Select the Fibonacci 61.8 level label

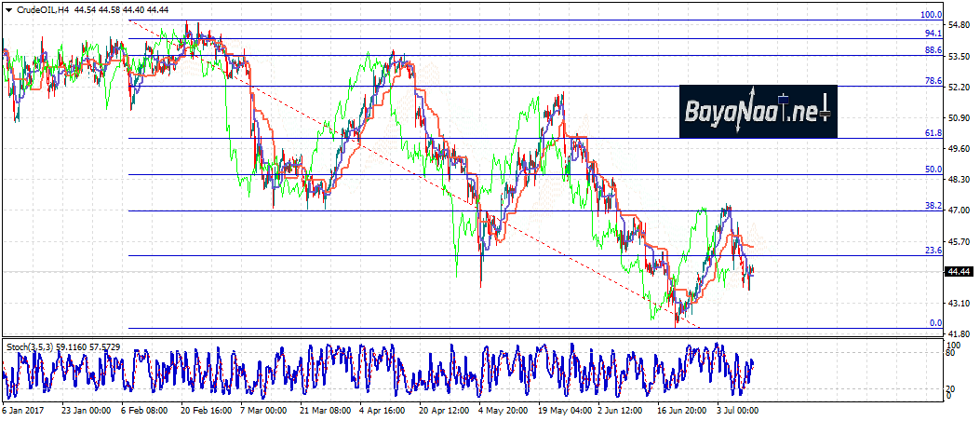[x=933, y=133]
